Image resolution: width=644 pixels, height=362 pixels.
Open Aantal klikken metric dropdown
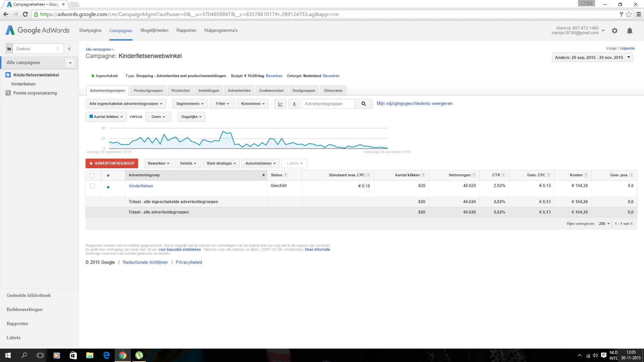[106, 117]
